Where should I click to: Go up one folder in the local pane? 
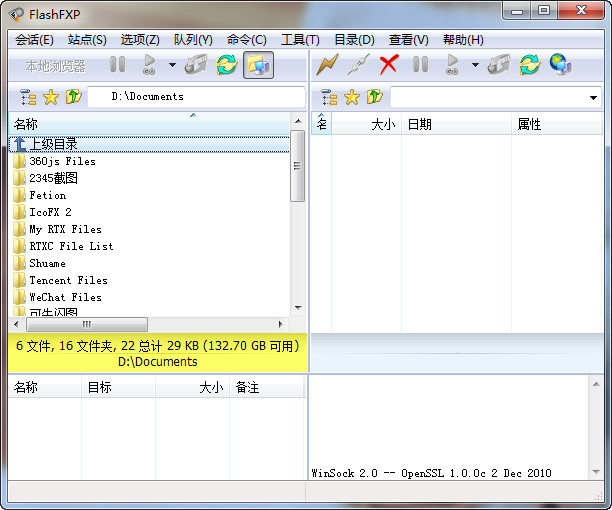click(x=73, y=97)
